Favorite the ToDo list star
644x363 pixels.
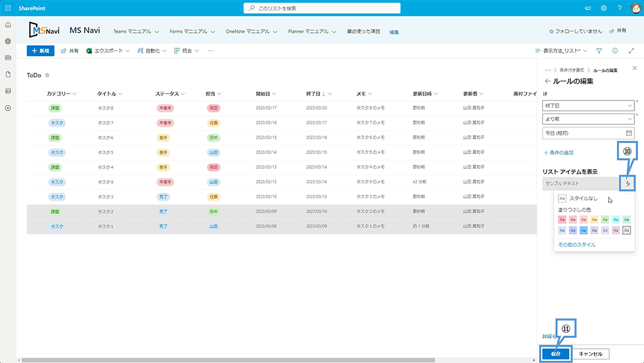[x=47, y=75]
